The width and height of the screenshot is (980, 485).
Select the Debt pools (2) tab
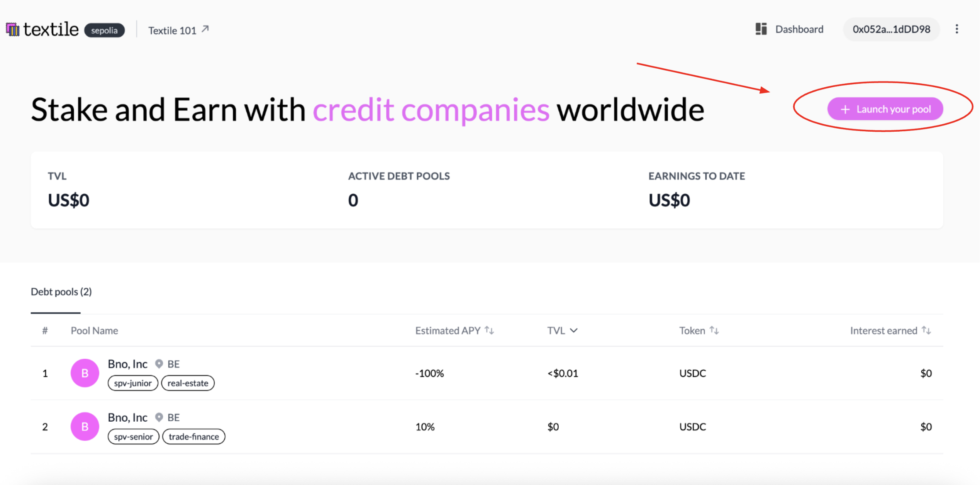[61, 292]
